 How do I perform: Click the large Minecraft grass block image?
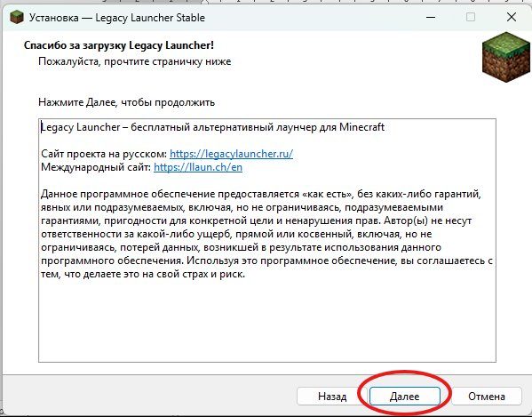click(x=506, y=57)
